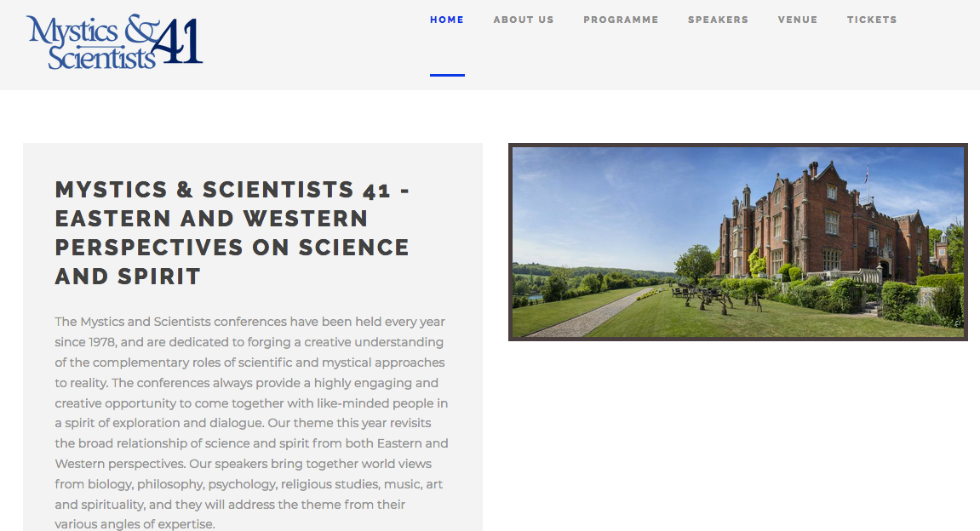
Task: Click the paragraph starting 'The Mystics and Scientists conferences'
Action: coord(251,423)
